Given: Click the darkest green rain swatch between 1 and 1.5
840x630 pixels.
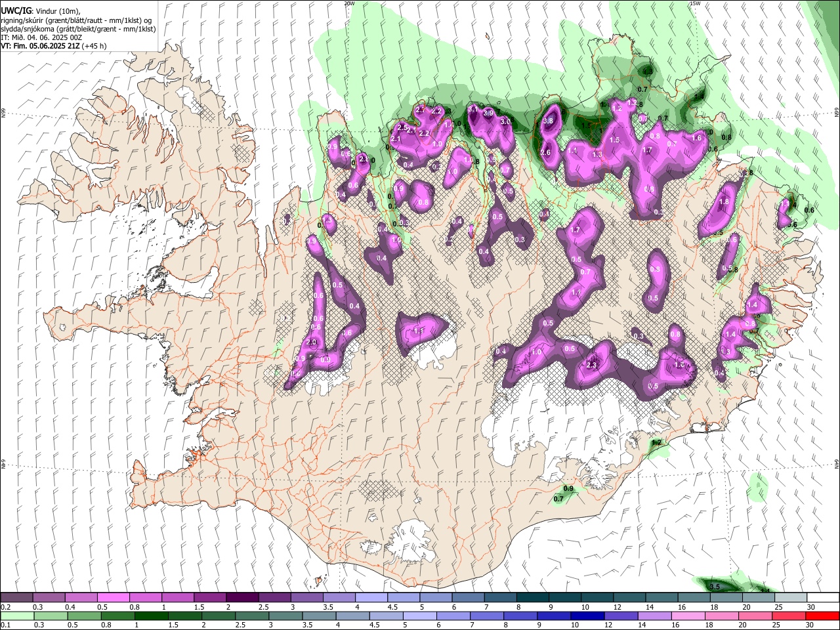Looking at the screenshot, I should [152, 616].
